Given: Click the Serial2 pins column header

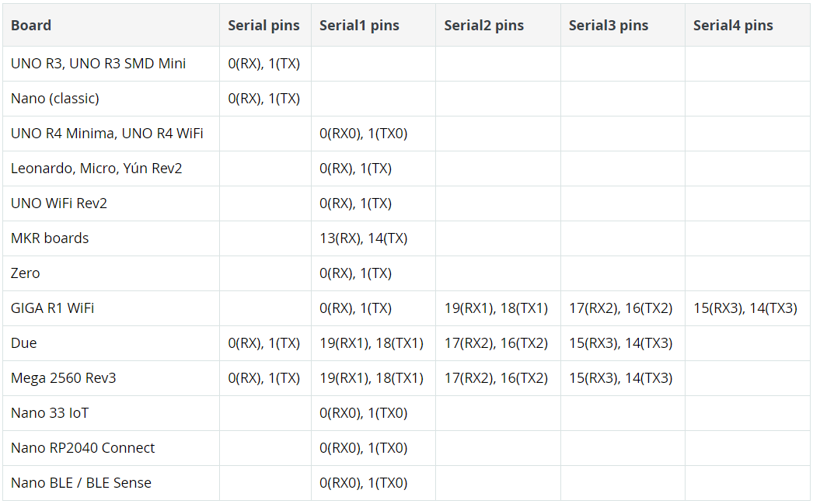Looking at the screenshot, I should click(x=483, y=25).
